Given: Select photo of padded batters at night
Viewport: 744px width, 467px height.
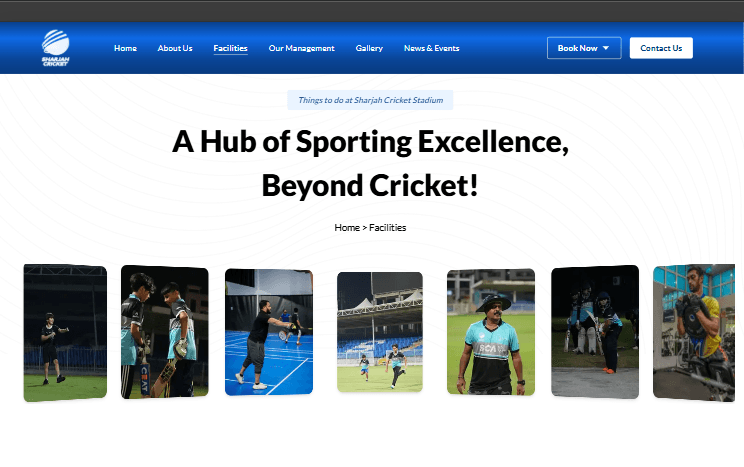Looking at the screenshot, I should (594, 332).
